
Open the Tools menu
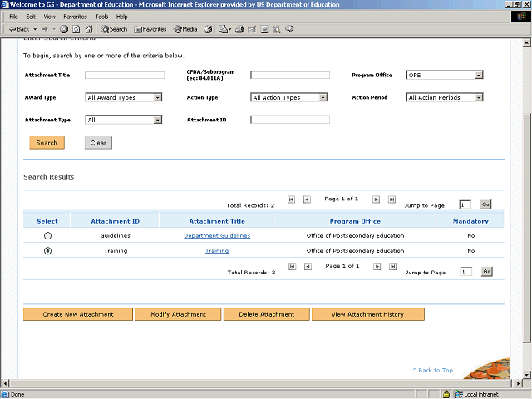101,17
